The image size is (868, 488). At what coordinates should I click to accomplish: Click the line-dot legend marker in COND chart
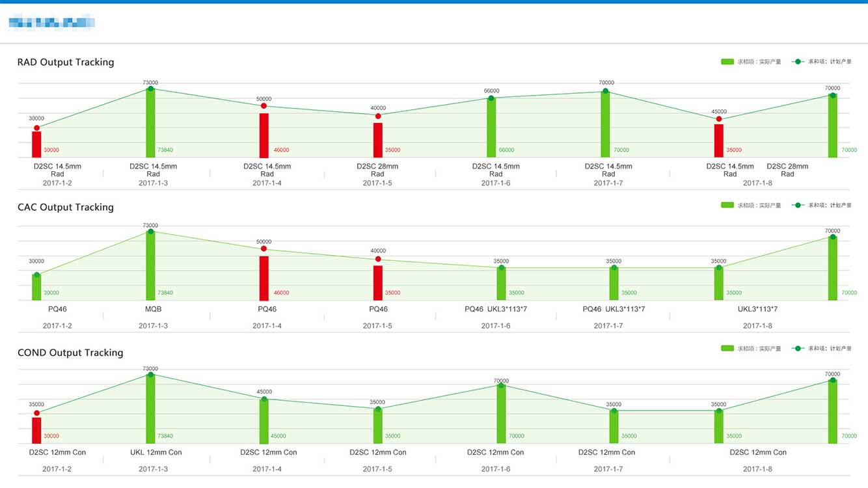[x=798, y=348]
